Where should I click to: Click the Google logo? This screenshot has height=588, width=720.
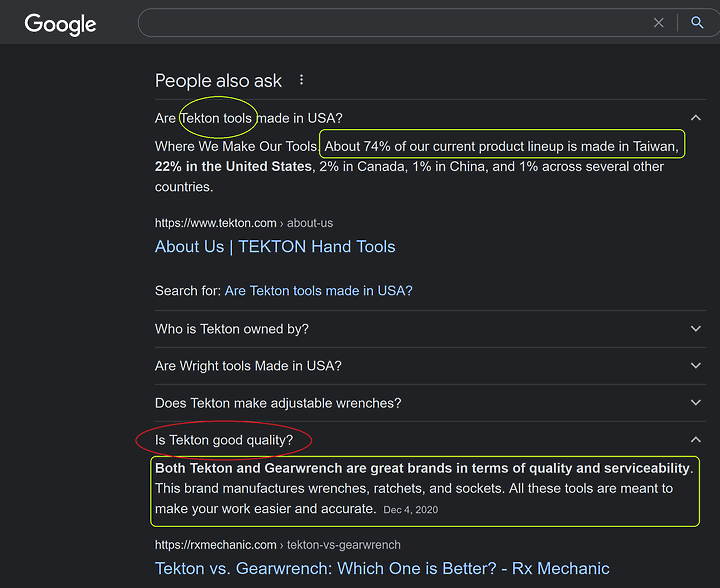60,24
